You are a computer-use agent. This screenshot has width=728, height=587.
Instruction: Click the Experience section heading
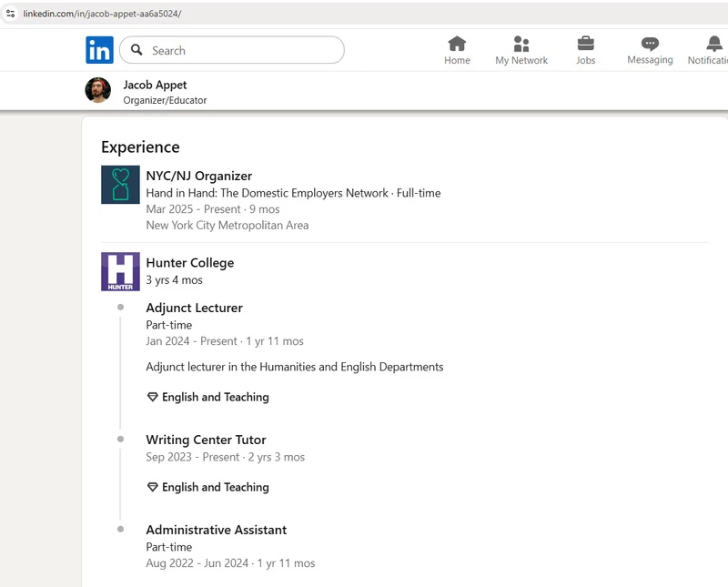point(140,147)
